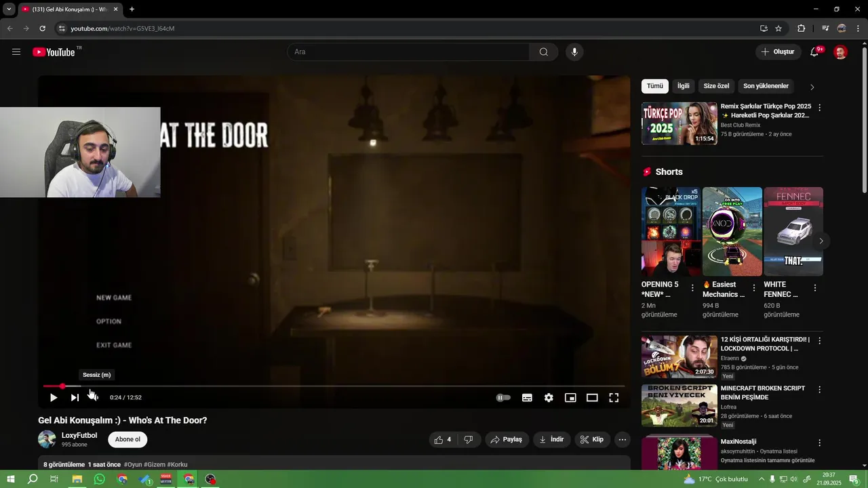Open options for MINECRAFT BROKEN SCRIPT video
This screenshot has width=868, height=488.
pyautogui.click(x=819, y=390)
